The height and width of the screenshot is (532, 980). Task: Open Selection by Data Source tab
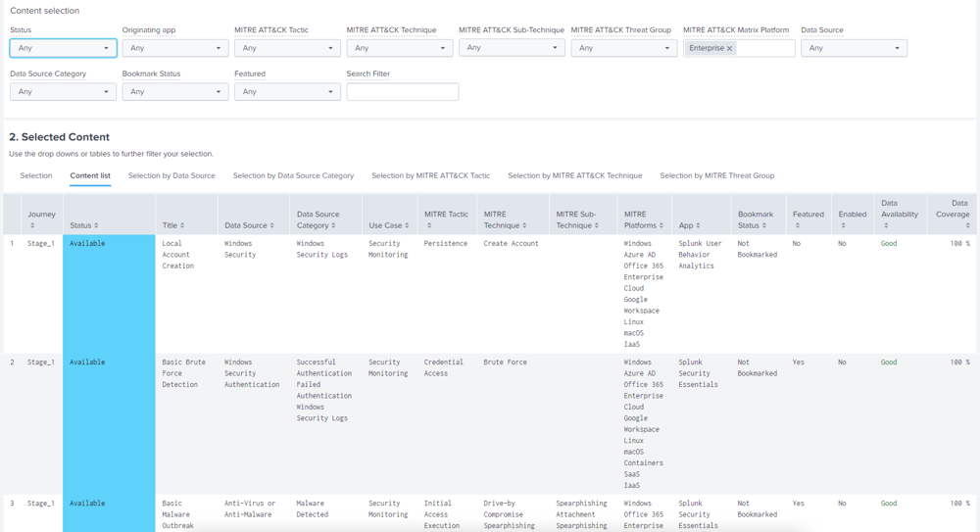[x=171, y=175]
